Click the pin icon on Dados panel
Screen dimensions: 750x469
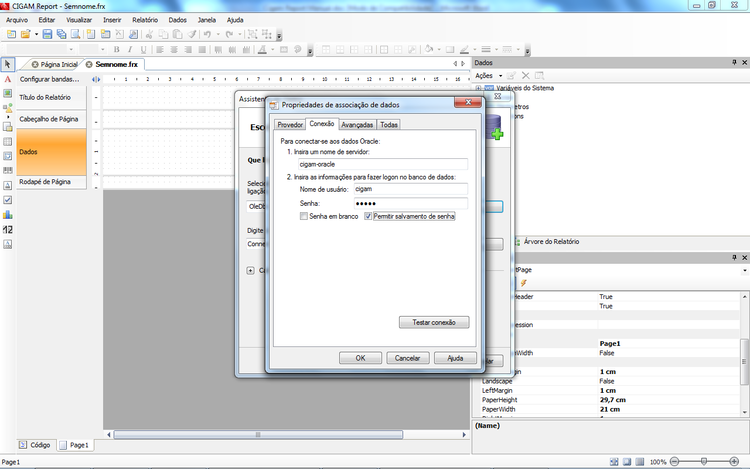(734, 63)
